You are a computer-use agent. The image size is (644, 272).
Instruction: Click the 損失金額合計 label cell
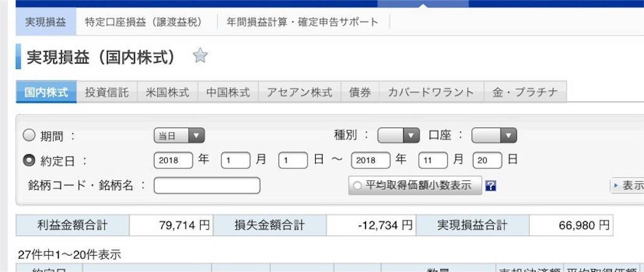tap(270, 226)
